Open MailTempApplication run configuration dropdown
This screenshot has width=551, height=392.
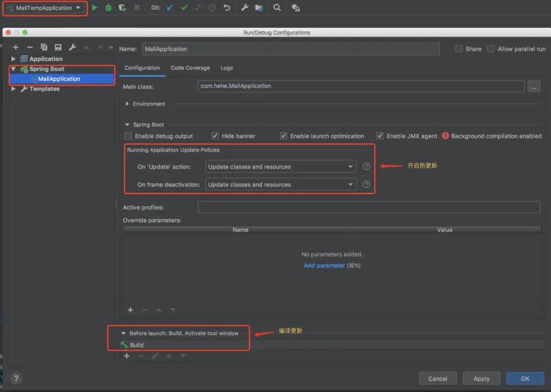tap(45, 8)
